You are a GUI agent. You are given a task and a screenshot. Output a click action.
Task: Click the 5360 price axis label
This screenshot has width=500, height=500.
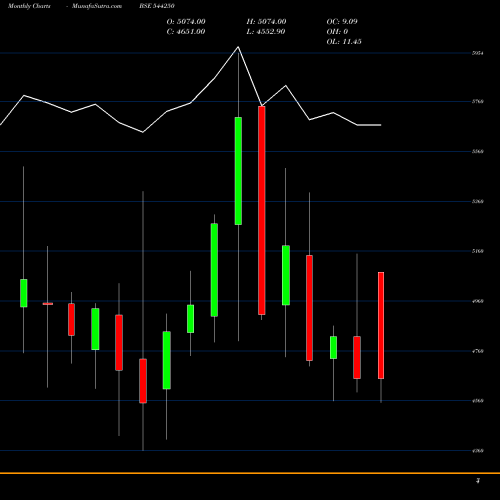[x=478, y=201]
